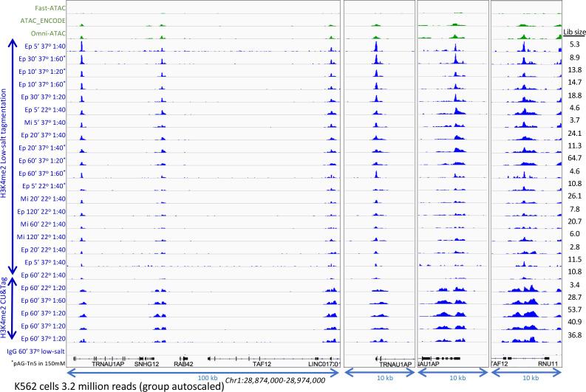Select track label Mi 5' 37° 1:40
This screenshot has height=392, width=586.
tap(45, 122)
